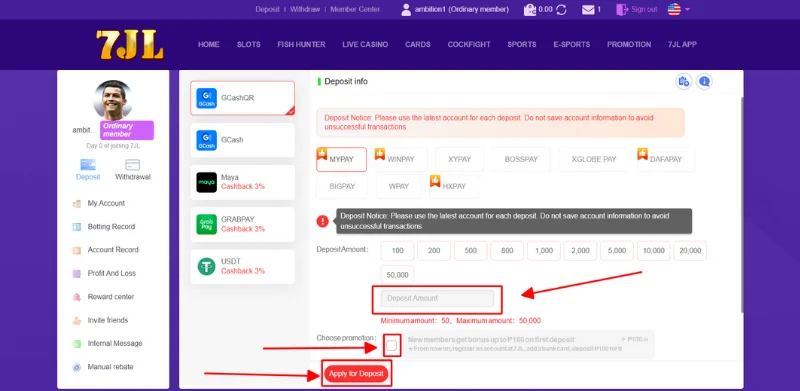
Task: Click the 7JL logo
Action: [x=130, y=45]
